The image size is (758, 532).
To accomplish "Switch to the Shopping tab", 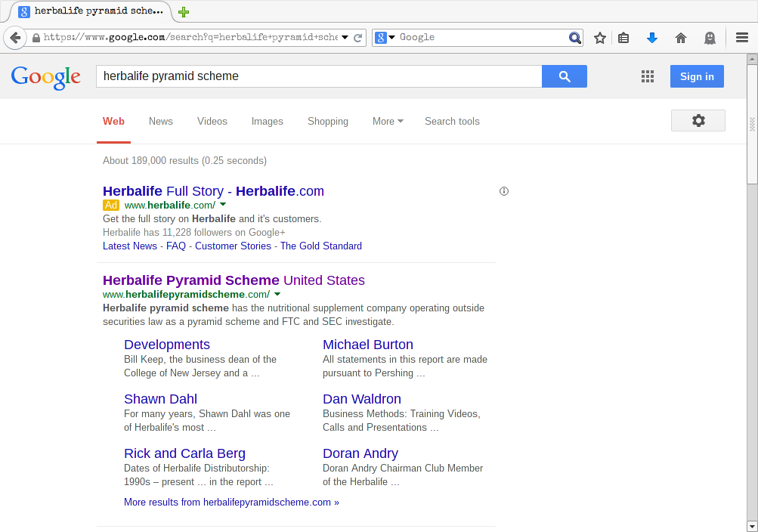I will pyautogui.click(x=328, y=121).
